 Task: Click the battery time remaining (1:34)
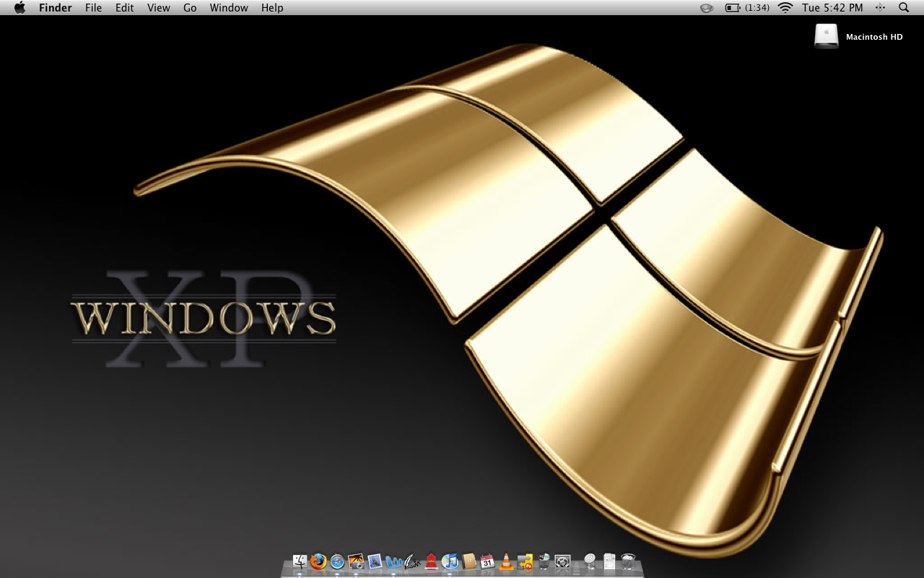tap(757, 8)
